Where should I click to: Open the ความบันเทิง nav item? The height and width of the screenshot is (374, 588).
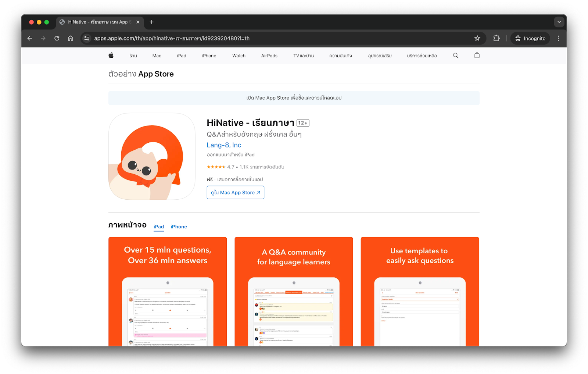[x=341, y=56]
